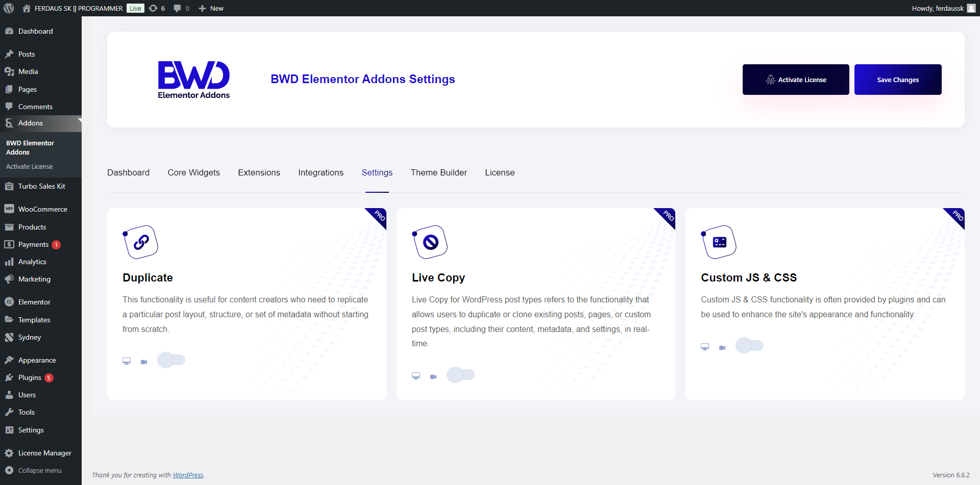The image size is (980, 485).
Task: Click the WooCommerce icon in sidebar
Action: 9,209
